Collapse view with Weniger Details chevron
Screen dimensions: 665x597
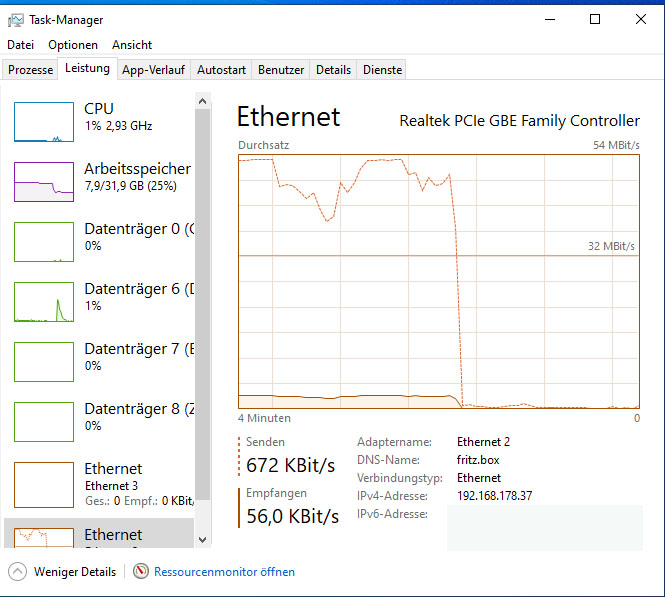point(18,572)
